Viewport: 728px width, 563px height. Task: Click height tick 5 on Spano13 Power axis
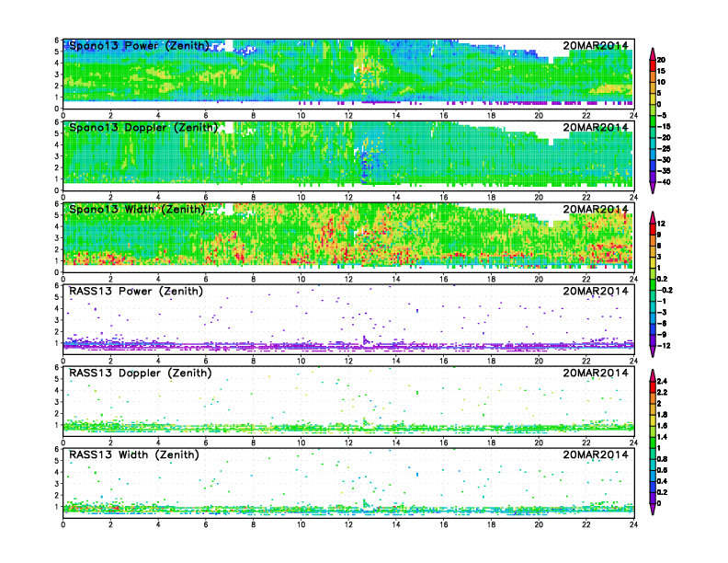pos(57,52)
